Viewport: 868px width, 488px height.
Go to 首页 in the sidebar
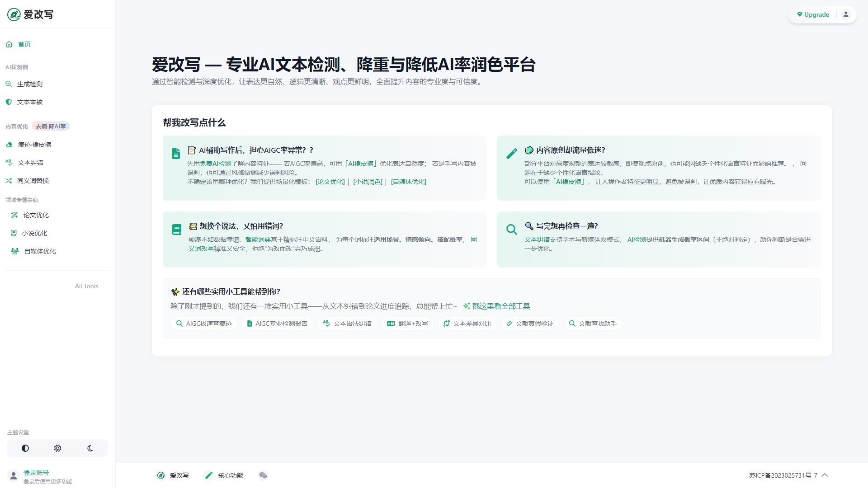(24, 44)
